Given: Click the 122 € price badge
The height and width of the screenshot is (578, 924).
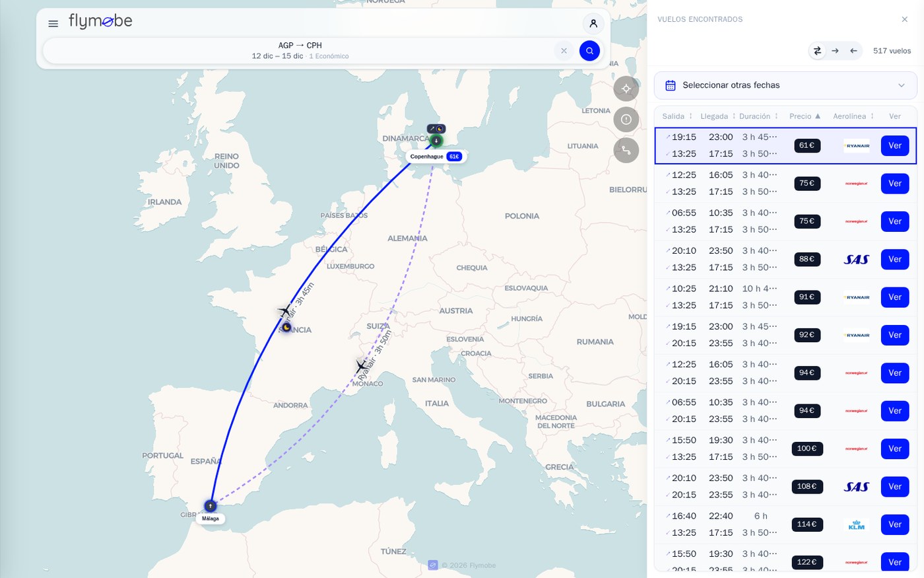Looking at the screenshot, I should pos(807,562).
